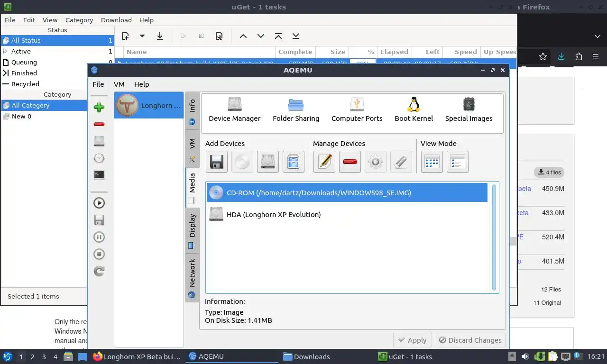607x364 pixels.
Task: Edit the selected device with pencil icon
Action: click(324, 162)
